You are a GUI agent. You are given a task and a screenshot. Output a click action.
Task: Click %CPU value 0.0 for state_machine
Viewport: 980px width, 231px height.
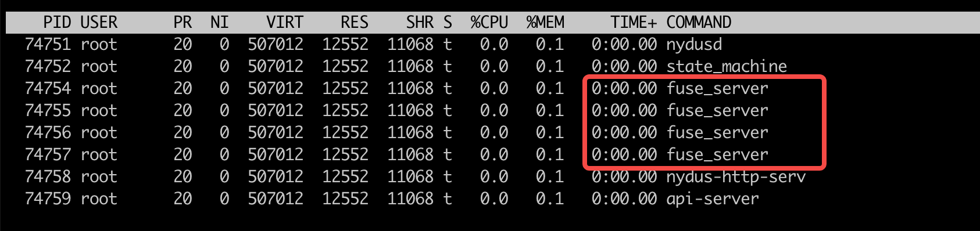pyautogui.click(x=494, y=66)
